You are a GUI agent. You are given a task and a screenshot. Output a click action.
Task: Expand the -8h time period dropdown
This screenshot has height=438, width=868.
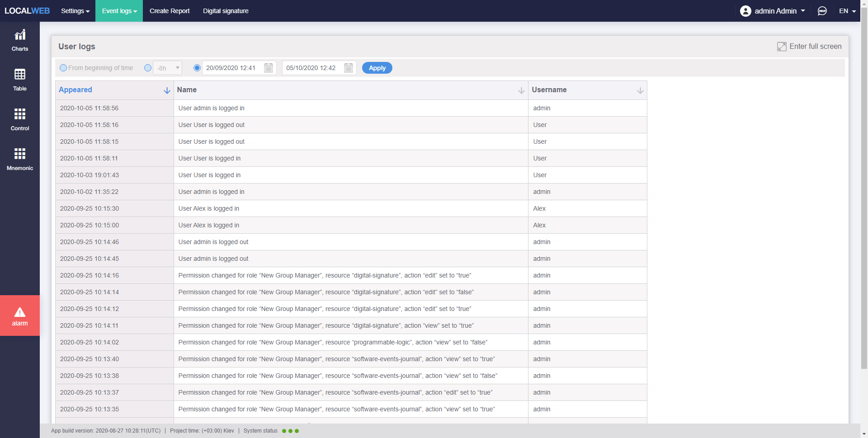168,68
